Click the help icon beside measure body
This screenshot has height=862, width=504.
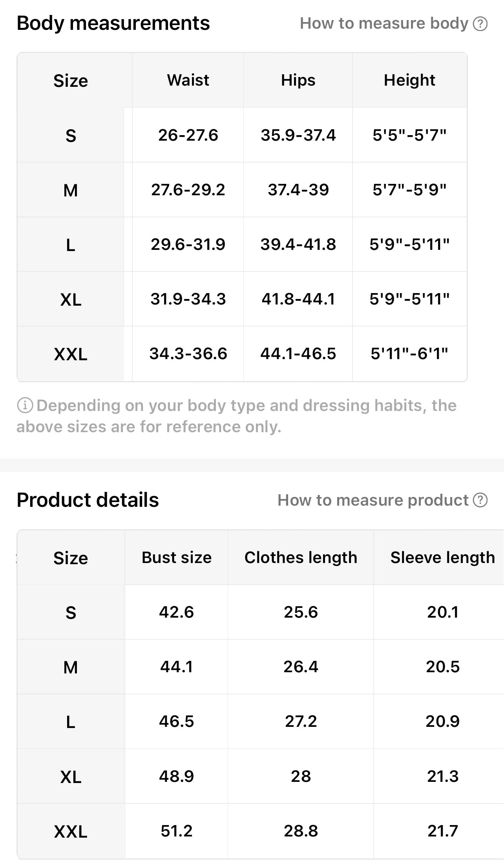480,24
